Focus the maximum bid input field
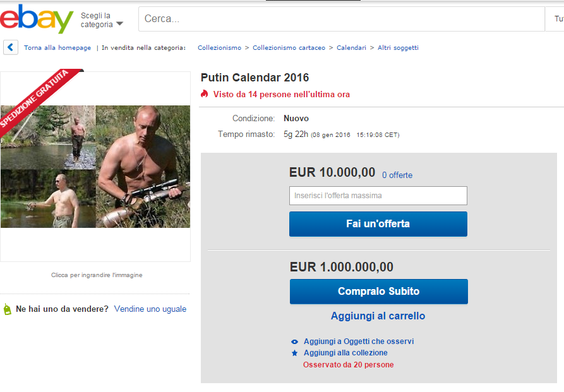Screen dimensions: 564x392 [378, 196]
